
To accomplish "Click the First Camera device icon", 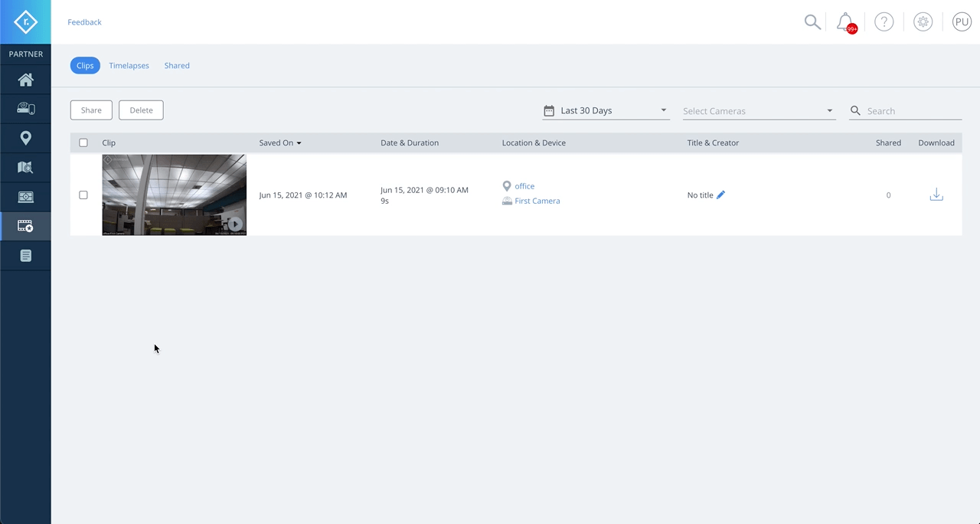I will pyautogui.click(x=507, y=201).
